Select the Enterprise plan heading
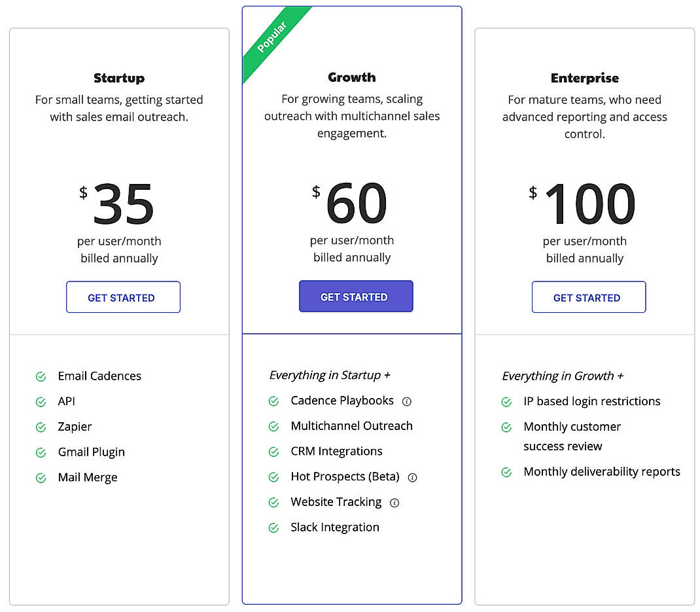 [585, 78]
